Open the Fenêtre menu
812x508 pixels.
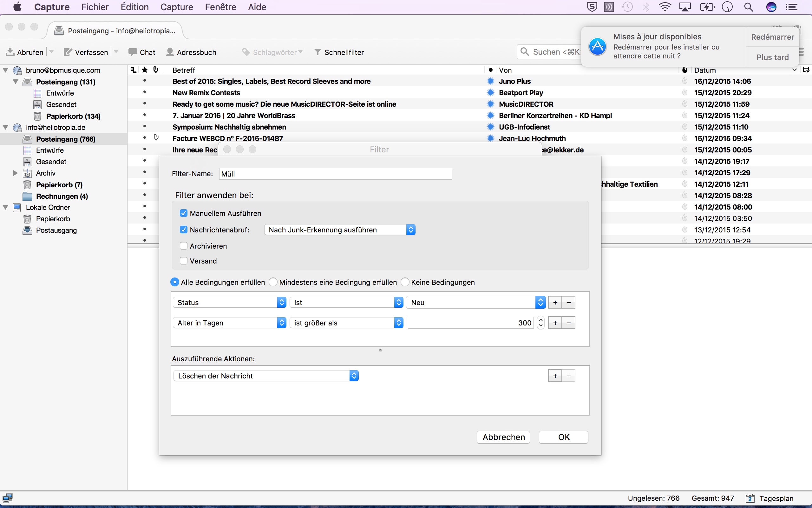220,7
